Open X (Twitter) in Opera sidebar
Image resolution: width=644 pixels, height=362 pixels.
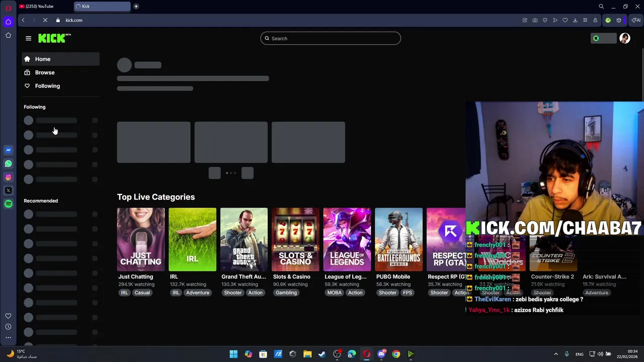[8, 191]
